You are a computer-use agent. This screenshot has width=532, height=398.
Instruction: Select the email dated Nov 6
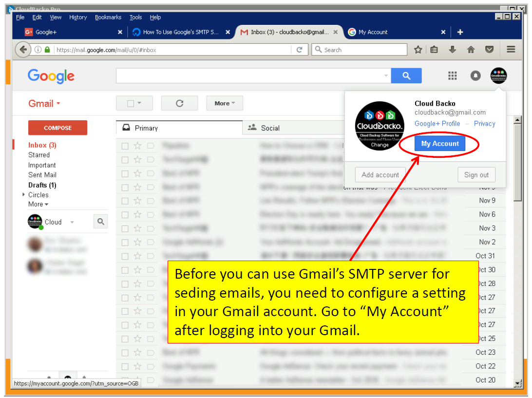125,215
